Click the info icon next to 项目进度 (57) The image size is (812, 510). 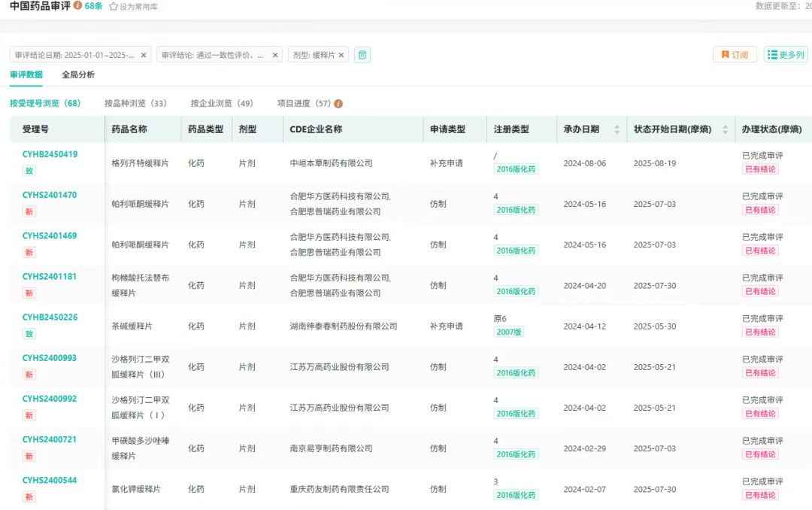click(338, 104)
